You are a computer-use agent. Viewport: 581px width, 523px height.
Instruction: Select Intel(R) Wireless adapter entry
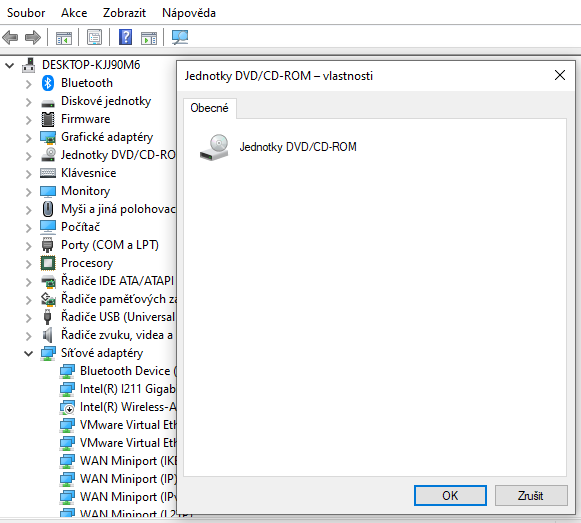pyautogui.click(x=128, y=407)
